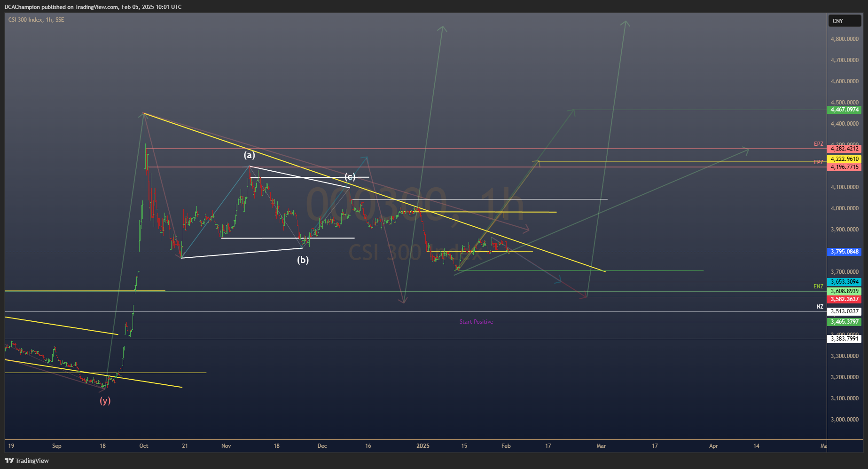Click the EPZ label beside 4,196.7715
The image size is (868, 469).
point(819,162)
